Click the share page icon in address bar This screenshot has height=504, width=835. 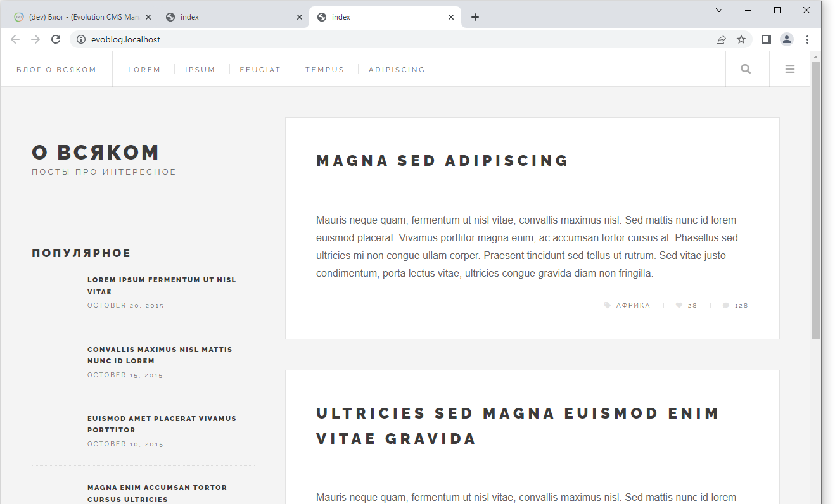click(x=720, y=39)
